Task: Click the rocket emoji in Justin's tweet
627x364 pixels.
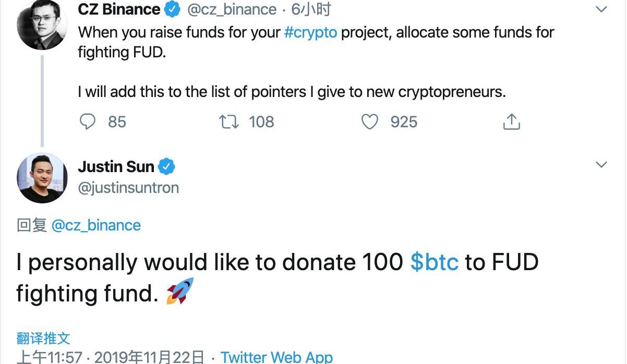Action: (x=179, y=292)
